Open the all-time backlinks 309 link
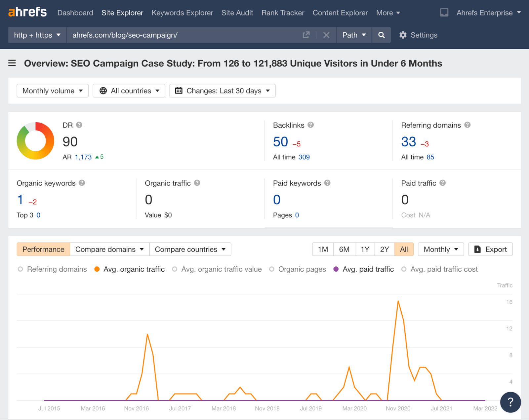Viewport: 529px width, 420px height. (304, 157)
